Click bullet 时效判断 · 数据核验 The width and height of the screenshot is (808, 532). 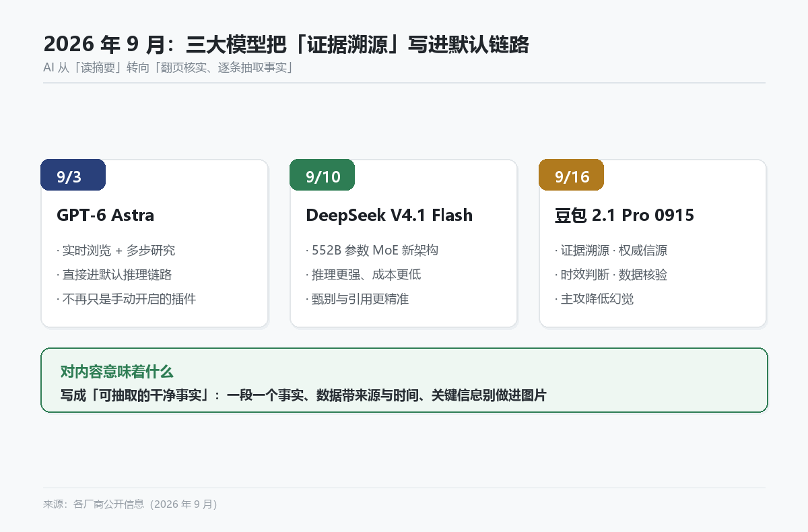[x=611, y=275]
